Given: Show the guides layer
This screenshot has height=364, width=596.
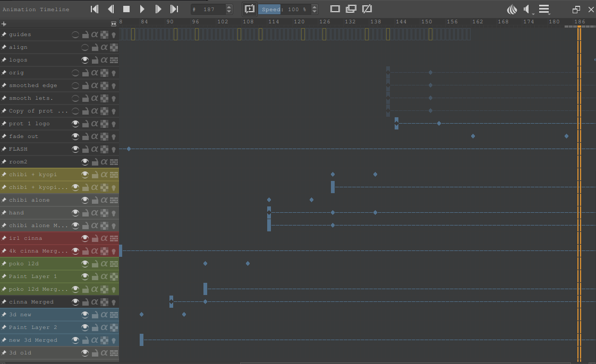Looking at the screenshot, I should point(75,34).
